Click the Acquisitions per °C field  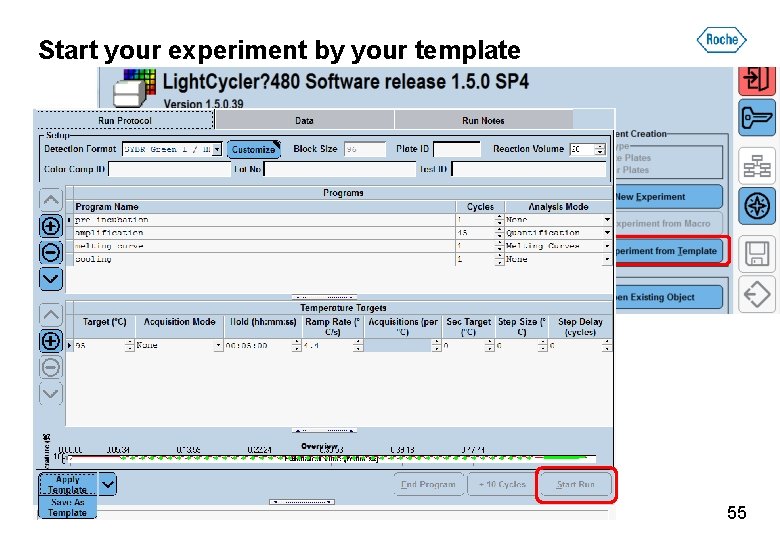398,345
